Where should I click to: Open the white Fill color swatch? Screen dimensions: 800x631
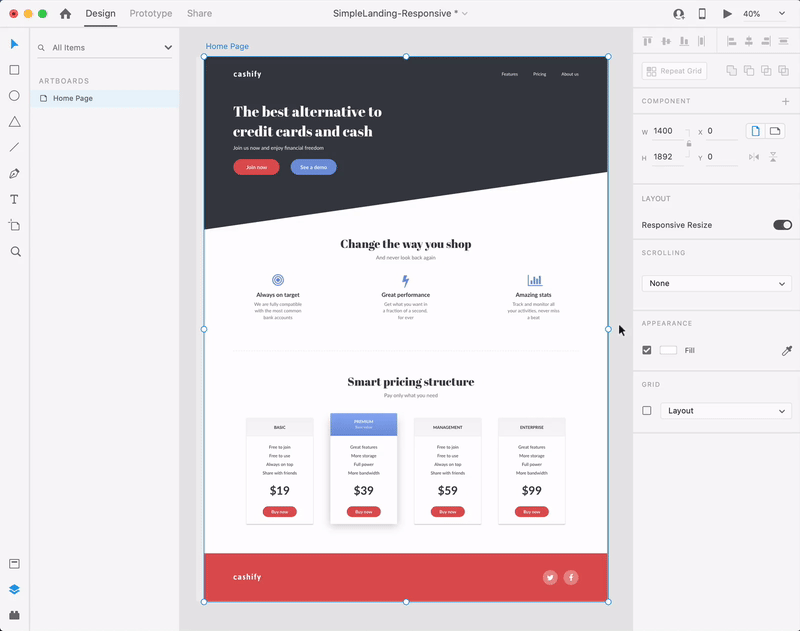(x=668, y=350)
